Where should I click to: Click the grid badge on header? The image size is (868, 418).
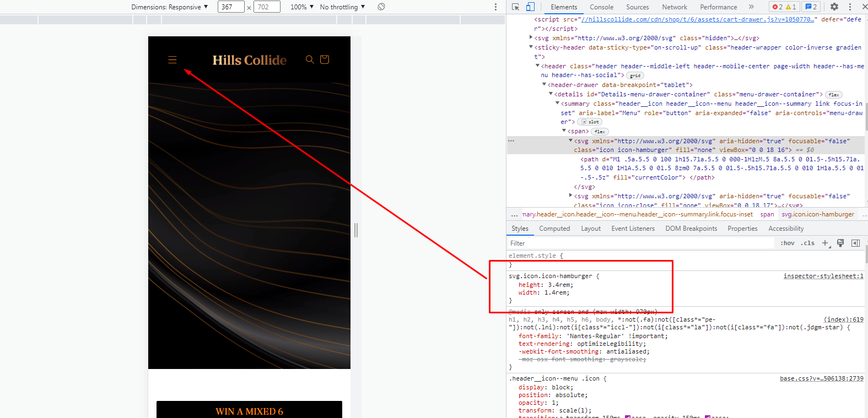(635, 75)
